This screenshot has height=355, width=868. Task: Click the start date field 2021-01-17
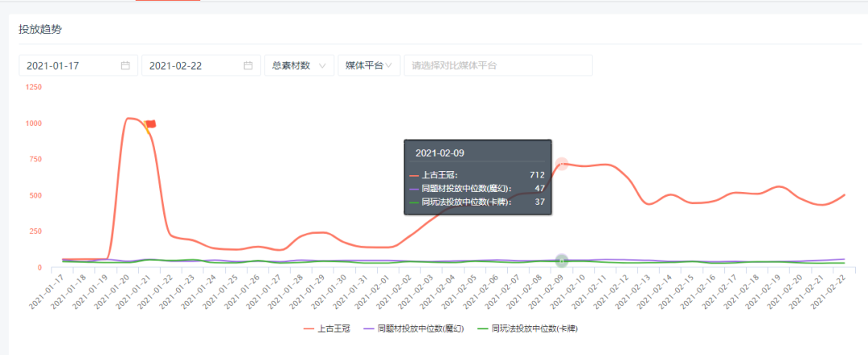tap(71, 66)
